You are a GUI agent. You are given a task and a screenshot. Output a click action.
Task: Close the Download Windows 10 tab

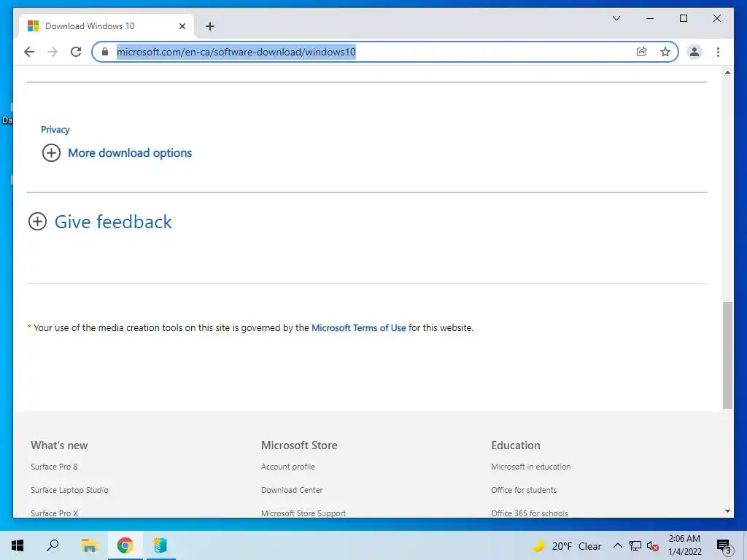182,26
